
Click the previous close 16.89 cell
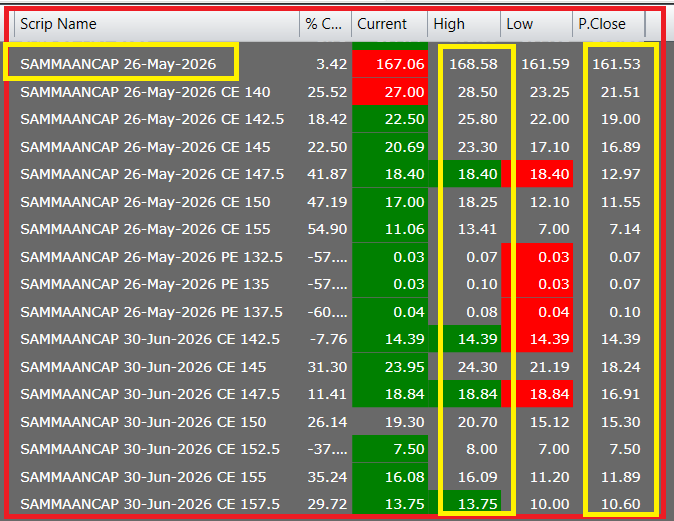(x=610, y=147)
